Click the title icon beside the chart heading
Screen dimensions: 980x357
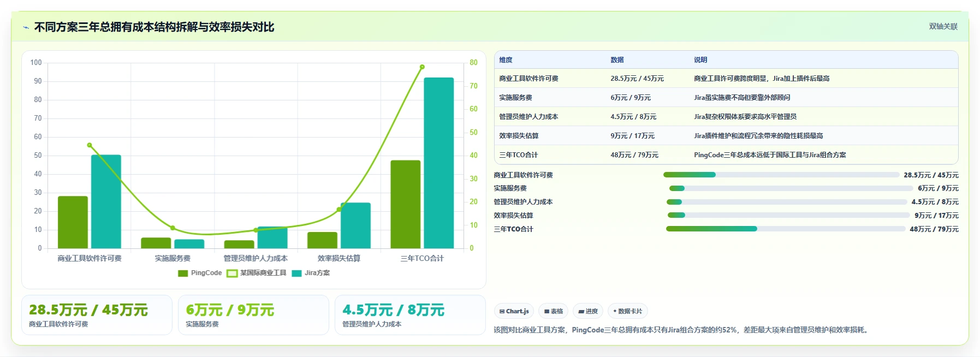(26, 27)
